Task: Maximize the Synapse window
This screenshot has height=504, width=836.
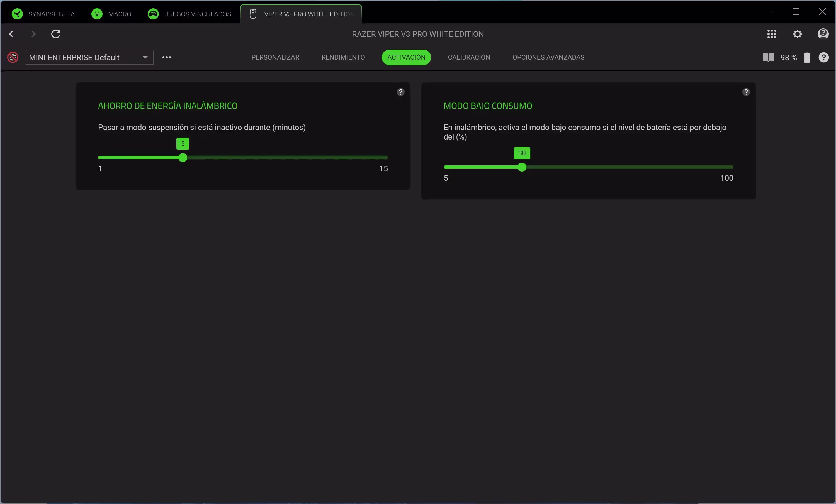Action: pyautogui.click(x=796, y=12)
